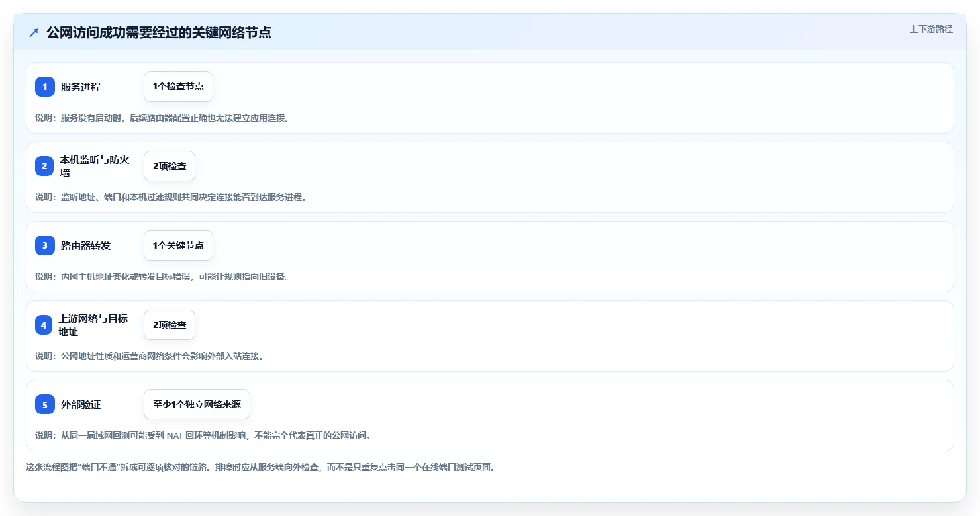Click the "上游网络与目标地址" step label

[93, 325]
